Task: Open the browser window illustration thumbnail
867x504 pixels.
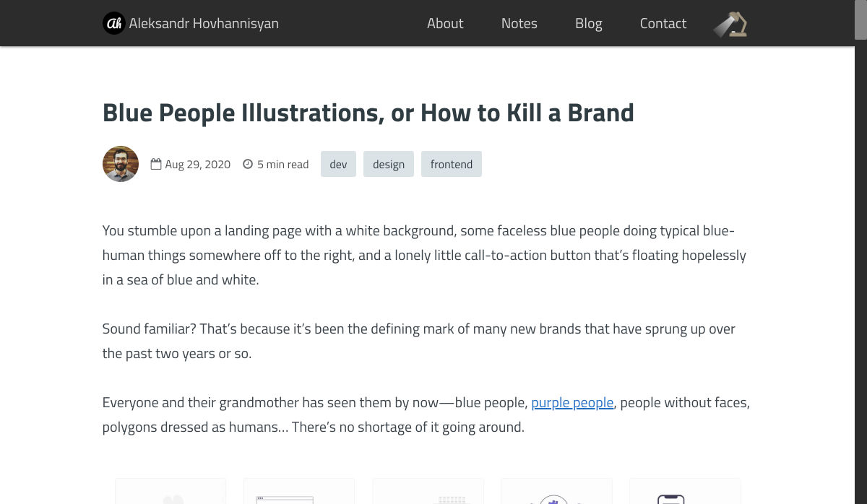Action: (299, 492)
